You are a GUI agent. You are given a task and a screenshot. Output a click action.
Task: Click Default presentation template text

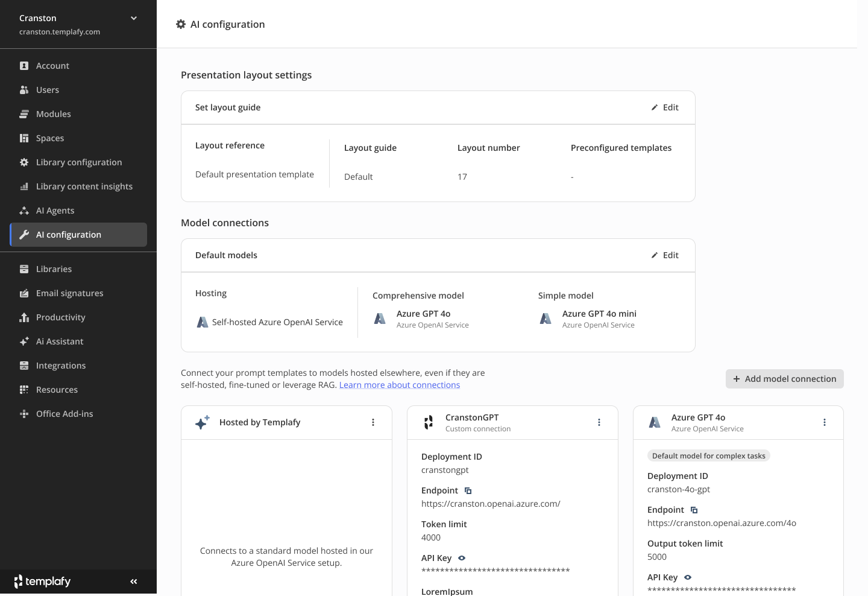click(x=254, y=174)
